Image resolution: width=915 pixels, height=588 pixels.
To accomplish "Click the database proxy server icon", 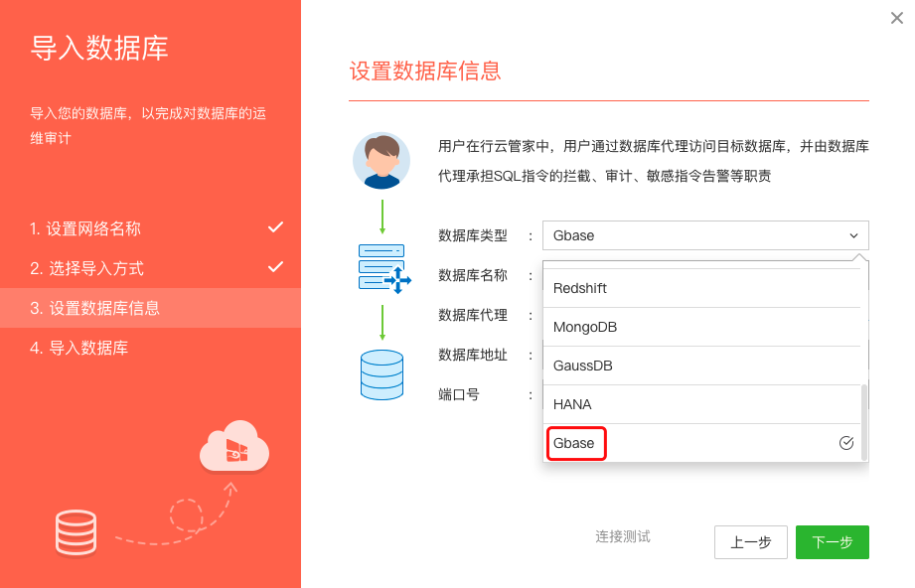I will tap(383, 269).
